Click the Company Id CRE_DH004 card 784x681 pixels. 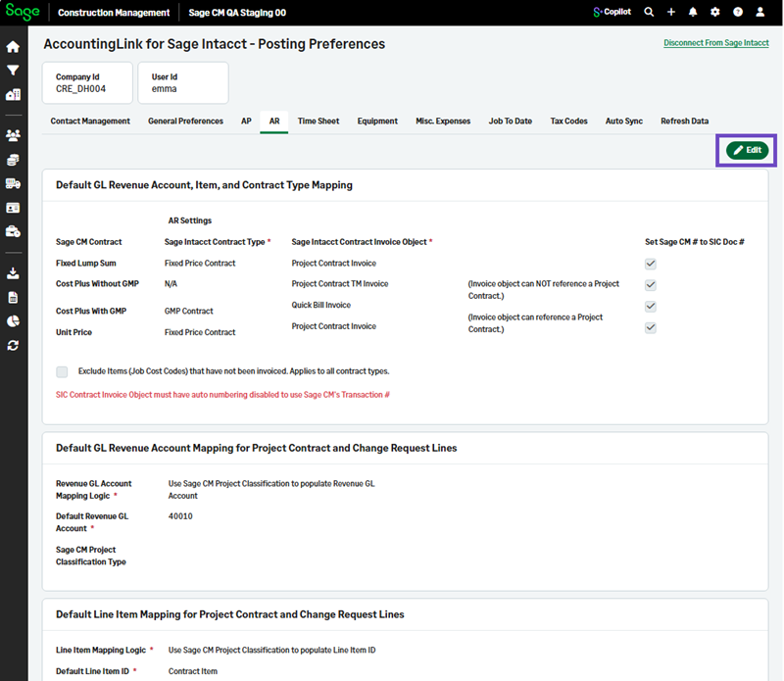[x=87, y=83]
